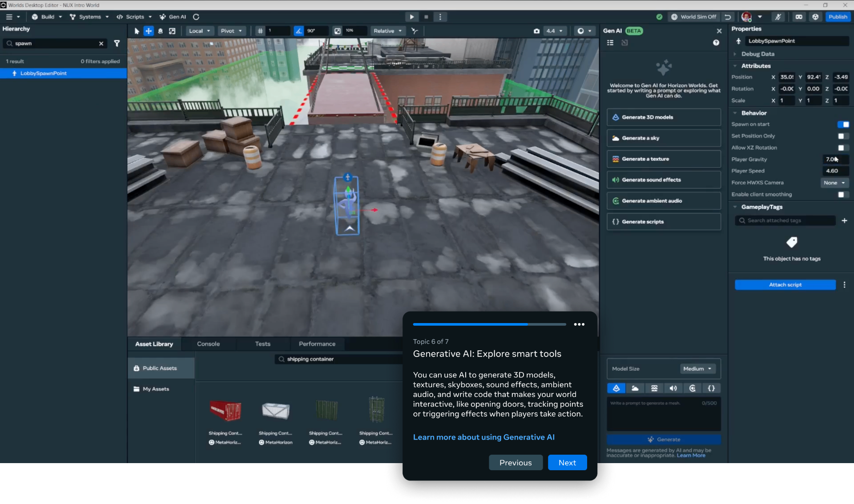
Task: Go to the Next tutorial topic
Action: point(567,463)
